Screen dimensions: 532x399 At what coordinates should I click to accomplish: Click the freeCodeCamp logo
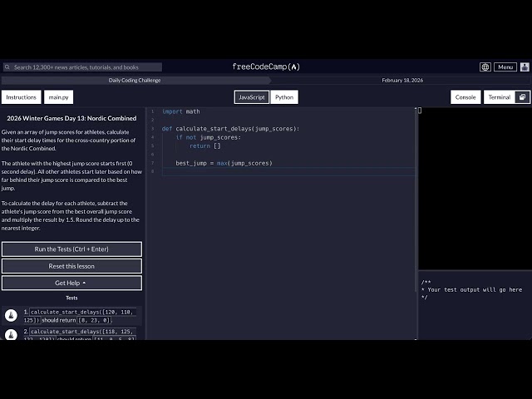click(x=266, y=66)
